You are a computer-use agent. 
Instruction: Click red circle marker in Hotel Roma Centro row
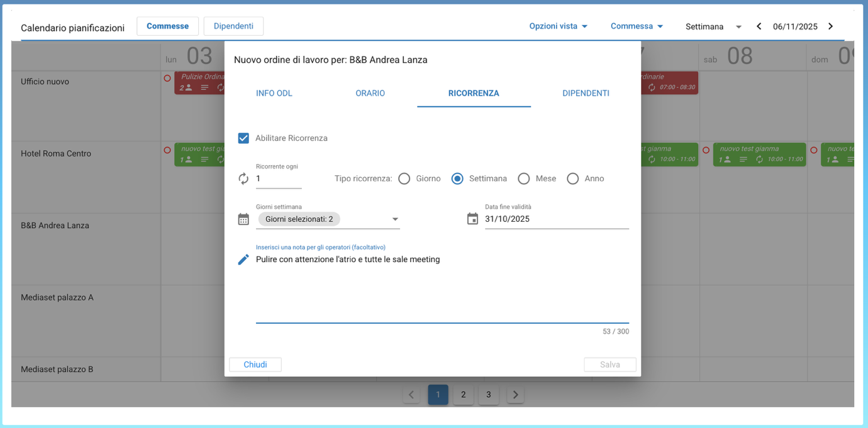coord(167,150)
